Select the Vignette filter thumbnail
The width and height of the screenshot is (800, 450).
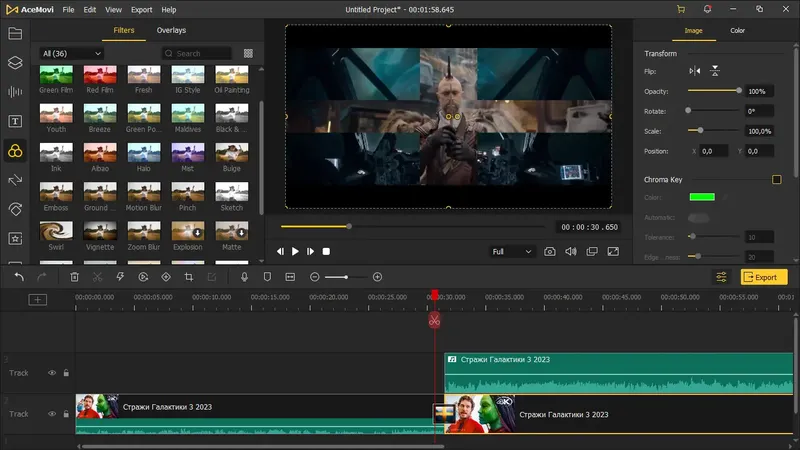(99, 232)
